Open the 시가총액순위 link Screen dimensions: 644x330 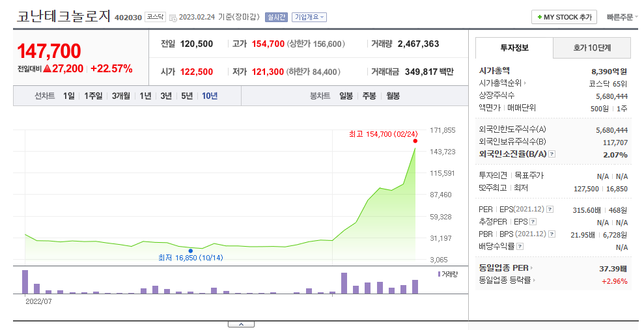502,83
